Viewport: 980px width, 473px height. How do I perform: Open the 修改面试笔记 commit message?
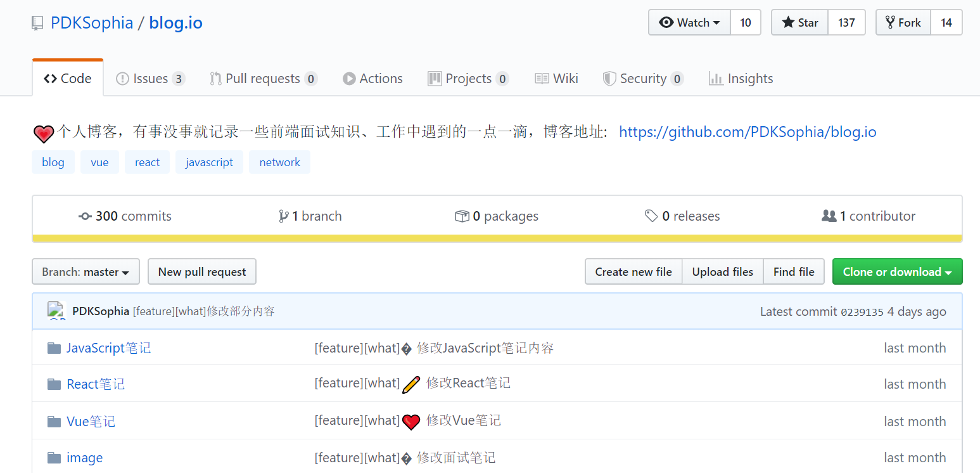point(405,458)
